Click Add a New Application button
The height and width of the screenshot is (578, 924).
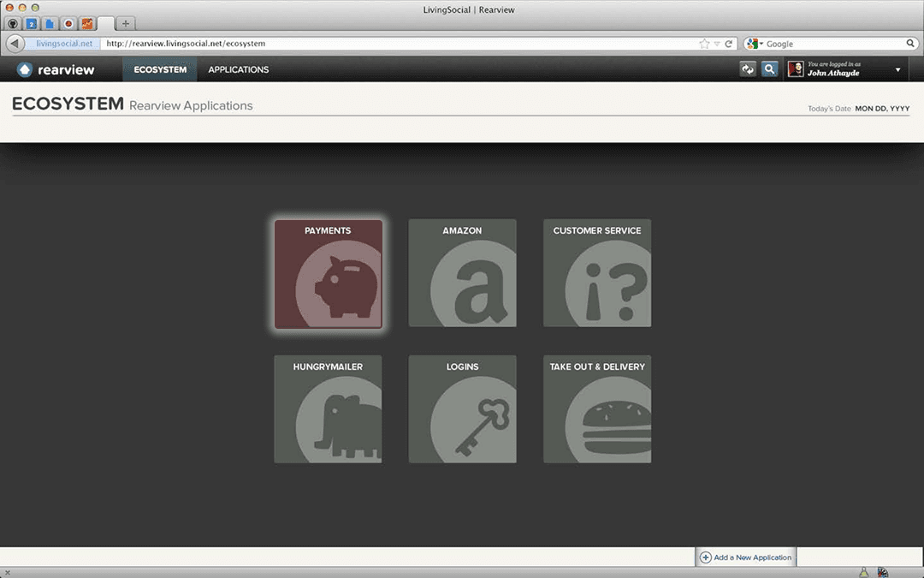tap(745, 557)
